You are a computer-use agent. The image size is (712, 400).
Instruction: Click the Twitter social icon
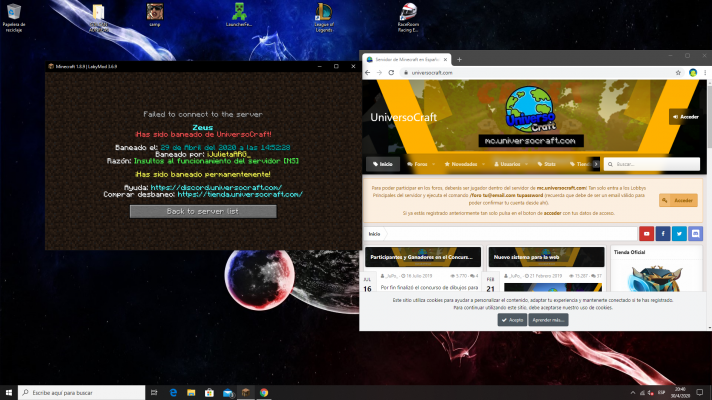click(680, 234)
